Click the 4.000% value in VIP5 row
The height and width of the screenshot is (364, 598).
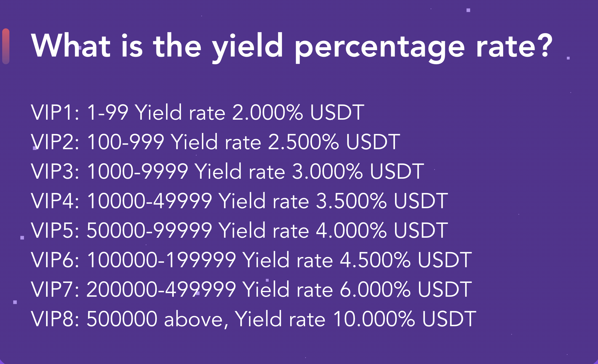click(351, 230)
